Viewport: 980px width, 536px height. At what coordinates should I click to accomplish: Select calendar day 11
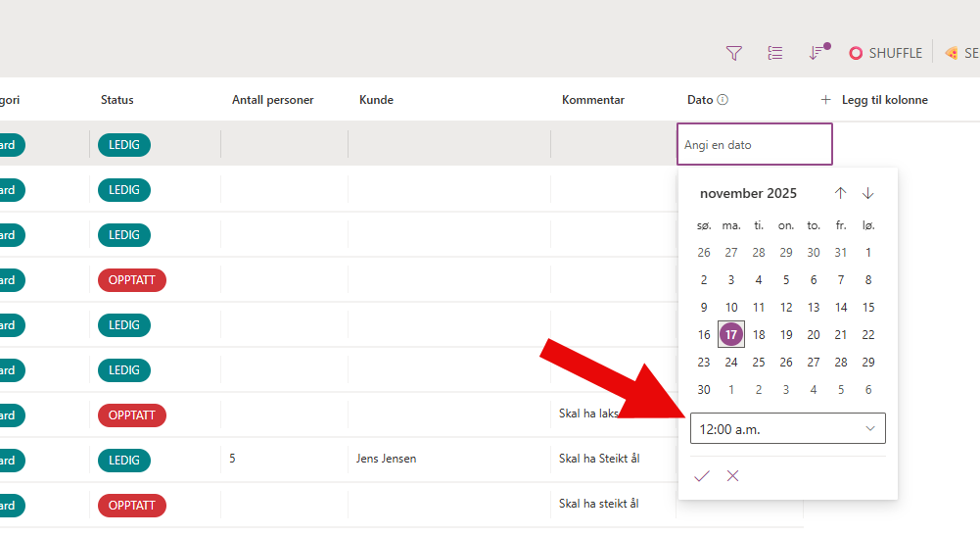(759, 307)
